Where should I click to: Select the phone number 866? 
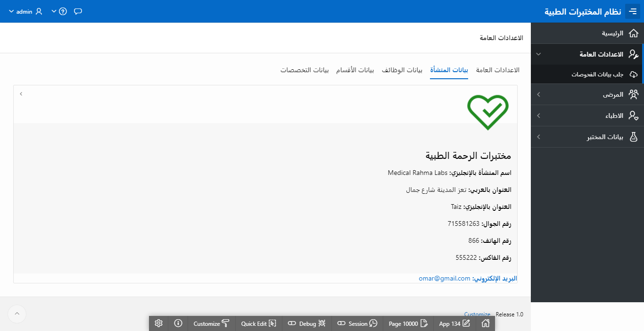coord(474,240)
